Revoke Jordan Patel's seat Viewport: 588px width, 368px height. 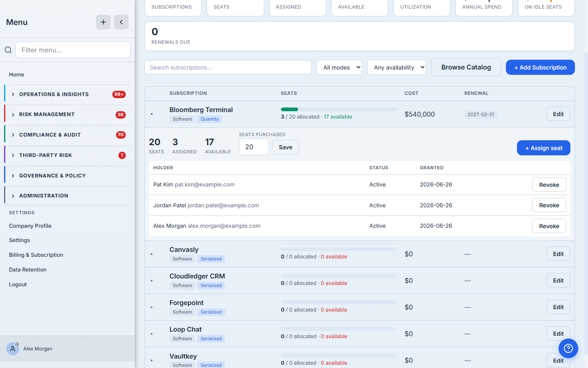pos(549,205)
